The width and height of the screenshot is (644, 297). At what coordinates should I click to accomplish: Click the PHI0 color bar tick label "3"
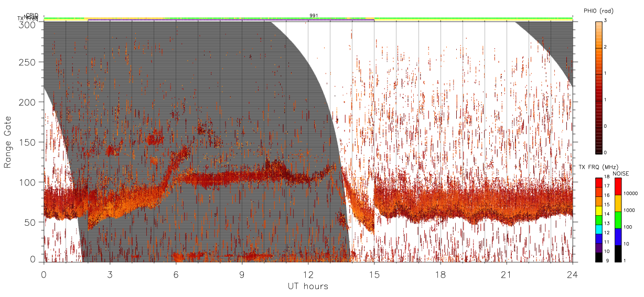(605, 20)
